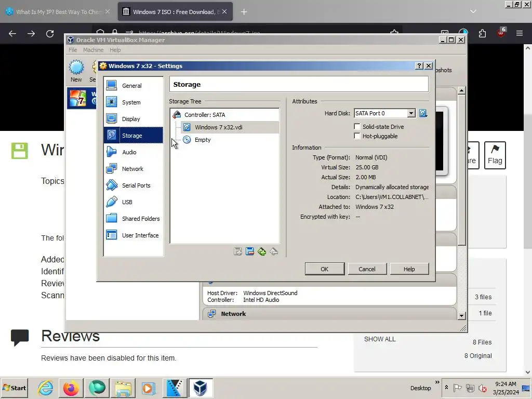Launch Internet Explorer from taskbar
Image resolution: width=532 pixels, height=399 pixels.
(46, 388)
